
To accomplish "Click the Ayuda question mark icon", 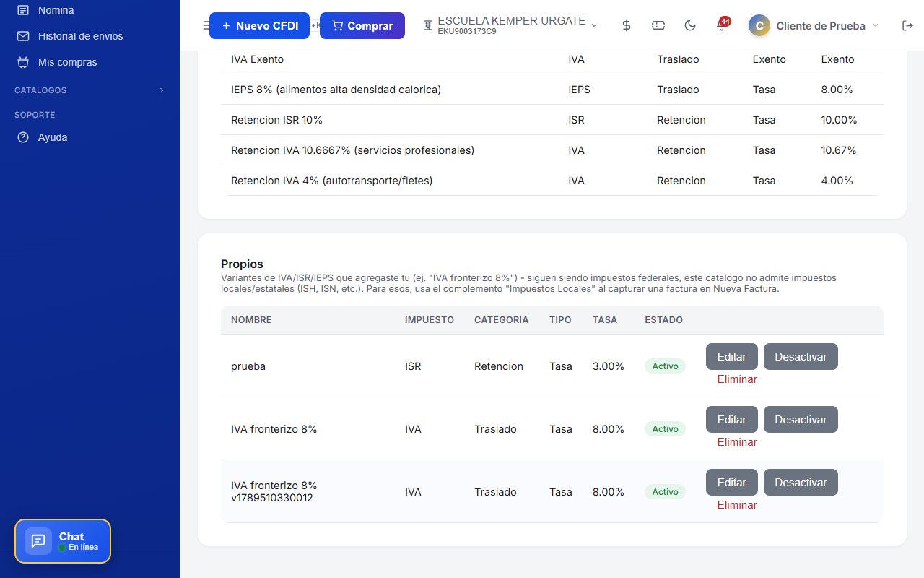I will click(23, 137).
